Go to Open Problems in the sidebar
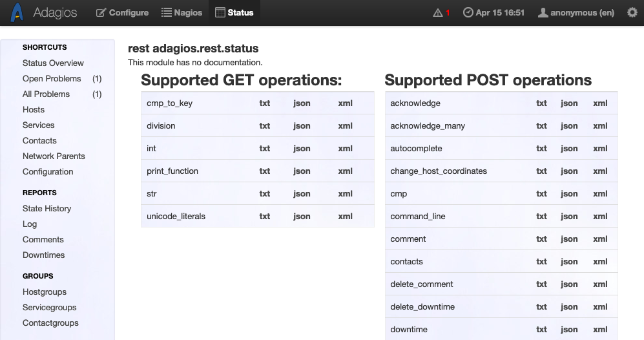Screen dimensions: 644x340 point(52,79)
